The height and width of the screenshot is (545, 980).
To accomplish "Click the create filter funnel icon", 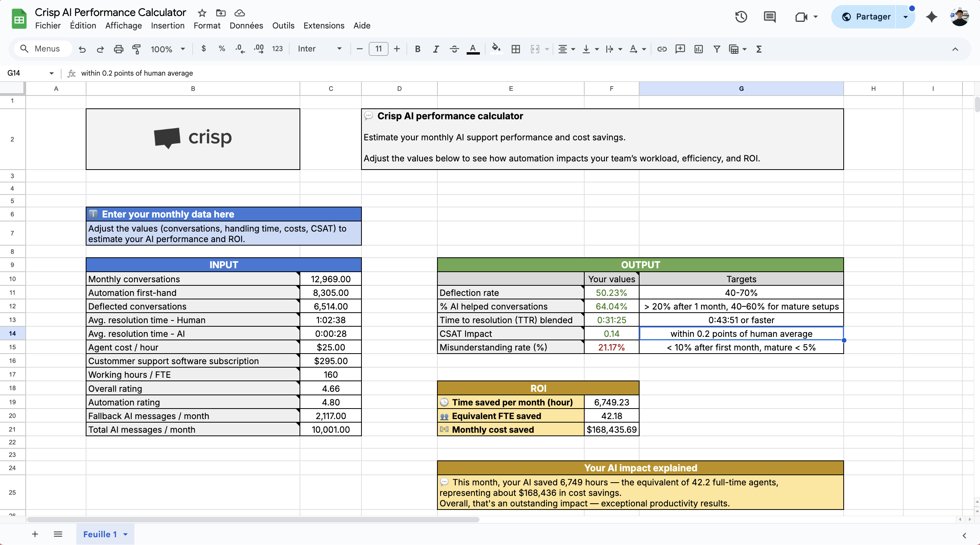I will 716,49.
